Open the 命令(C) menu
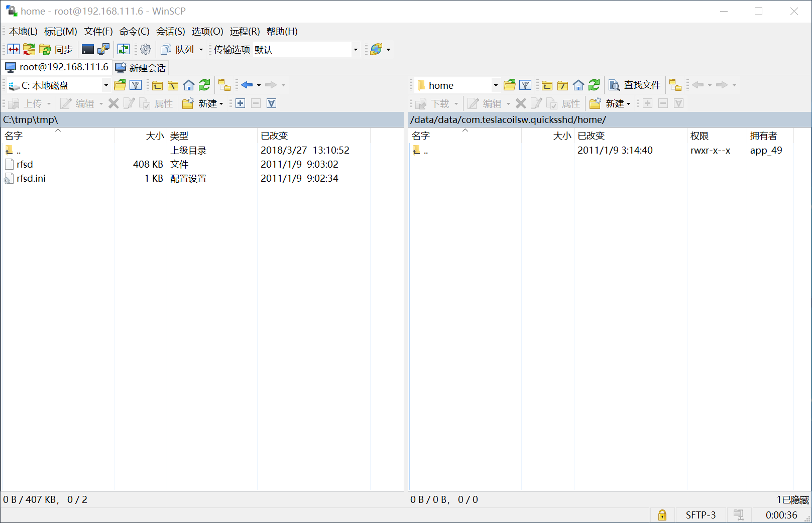 pyautogui.click(x=135, y=32)
